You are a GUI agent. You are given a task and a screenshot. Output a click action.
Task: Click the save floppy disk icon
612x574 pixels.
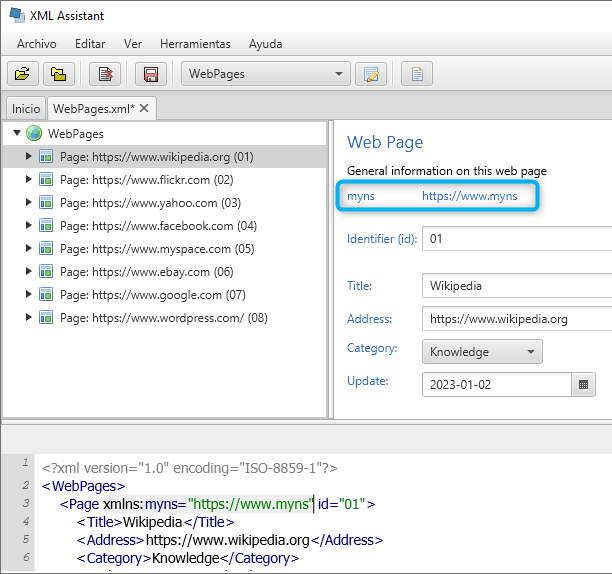pyautogui.click(x=151, y=74)
